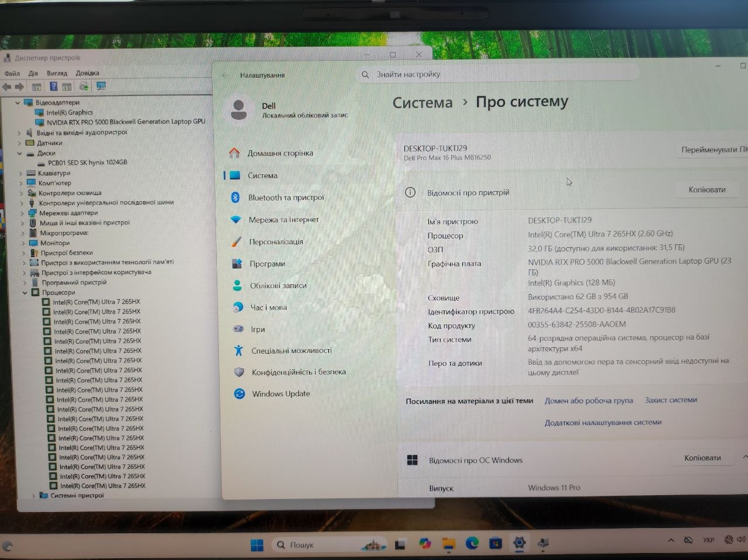Select the PCB01 SED SK hynix 1024GB disk
The image size is (748, 560).
tap(88, 163)
